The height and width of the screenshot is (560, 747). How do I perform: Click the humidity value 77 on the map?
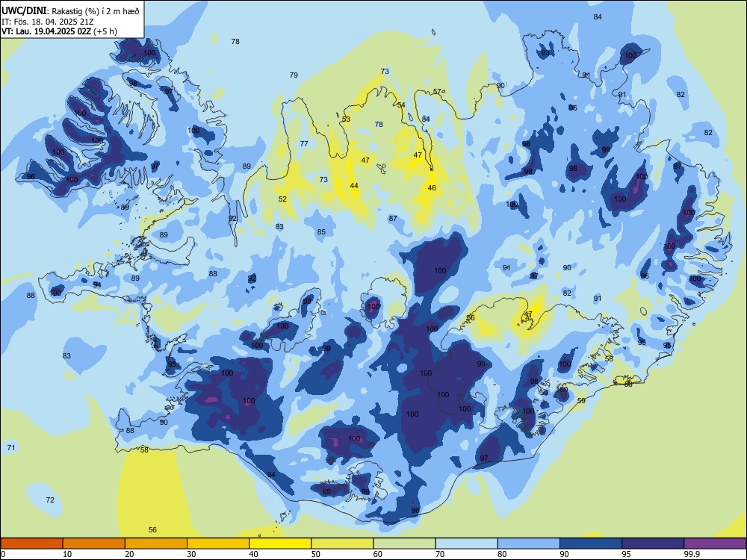click(x=304, y=144)
